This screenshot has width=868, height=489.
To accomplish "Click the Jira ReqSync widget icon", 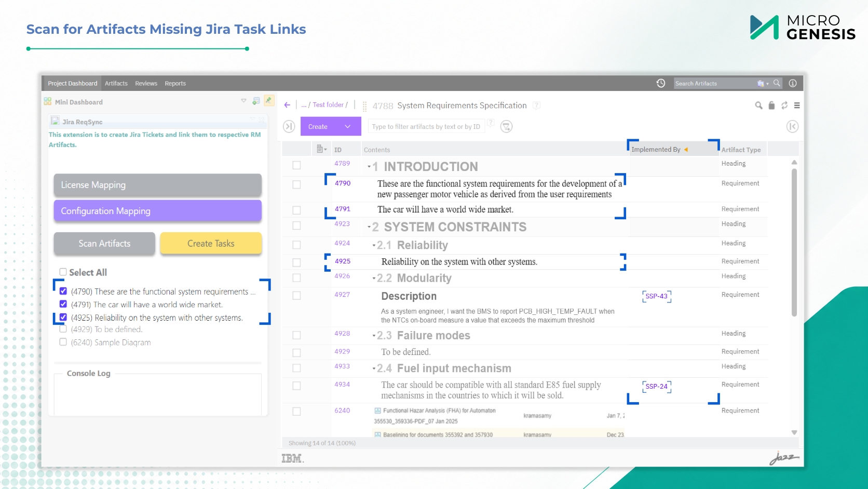I will coord(55,121).
